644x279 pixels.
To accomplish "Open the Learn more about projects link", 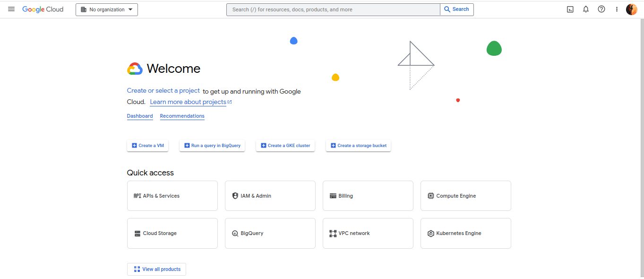I will [x=188, y=102].
